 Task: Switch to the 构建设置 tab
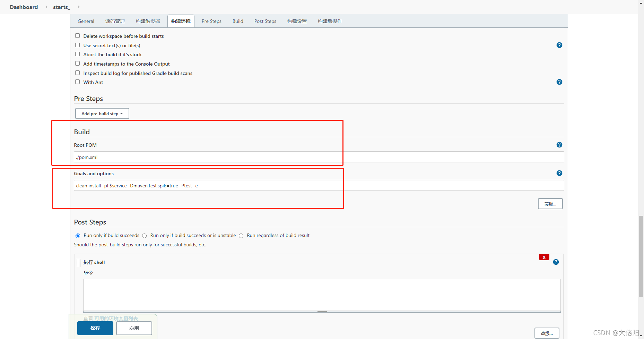pyautogui.click(x=297, y=21)
